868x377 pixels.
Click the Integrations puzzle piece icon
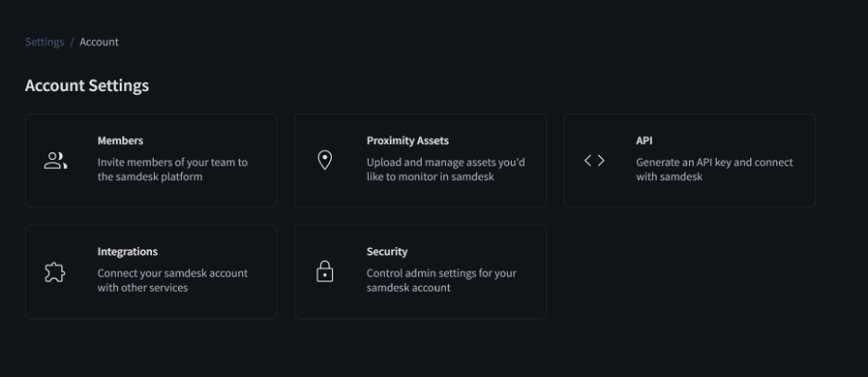(55, 272)
